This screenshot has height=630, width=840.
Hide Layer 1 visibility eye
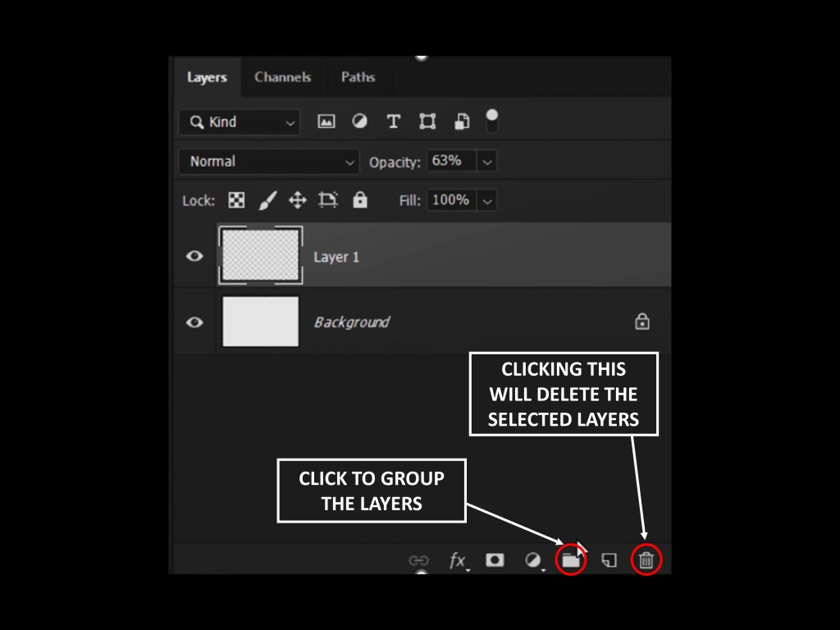[x=194, y=256]
